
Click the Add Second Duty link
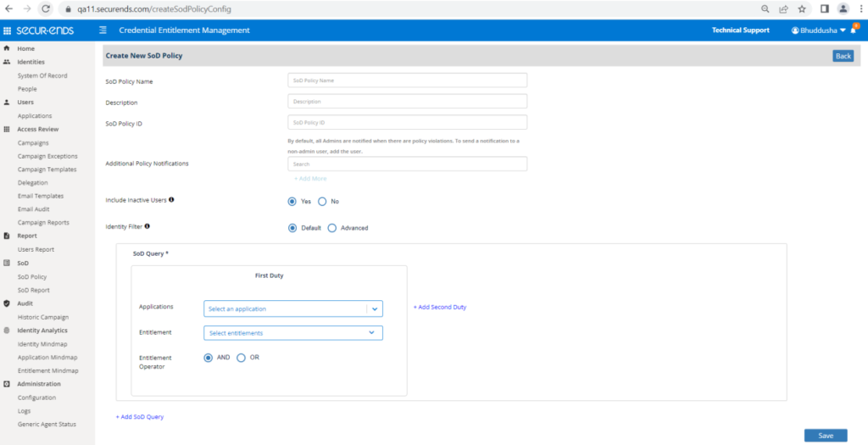[x=440, y=307]
